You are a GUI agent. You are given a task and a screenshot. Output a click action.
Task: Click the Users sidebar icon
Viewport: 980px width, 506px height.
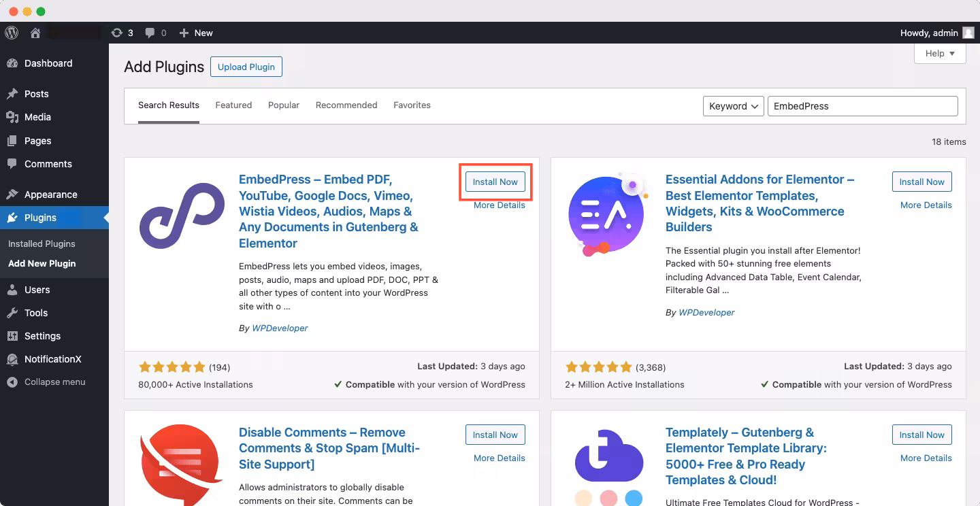tap(12, 290)
